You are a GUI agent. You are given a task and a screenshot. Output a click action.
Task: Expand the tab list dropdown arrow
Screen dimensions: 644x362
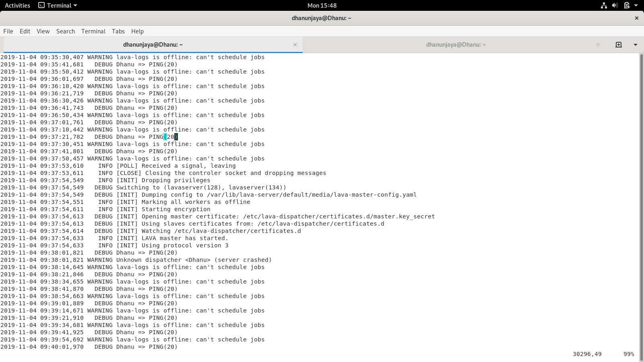coord(636,45)
